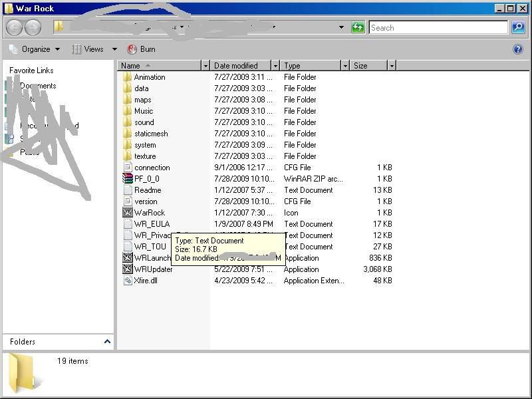
Task: Select the sound folder icon
Action: (127, 122)
